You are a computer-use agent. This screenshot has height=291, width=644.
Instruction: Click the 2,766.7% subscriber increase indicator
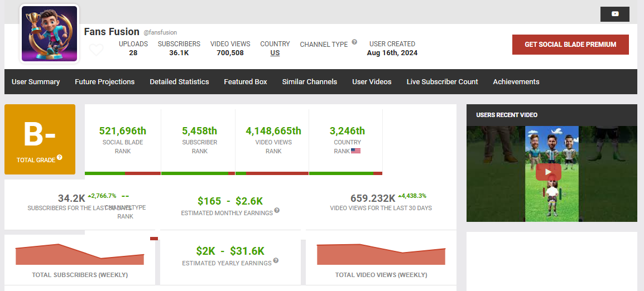click(x=102, y=196)
